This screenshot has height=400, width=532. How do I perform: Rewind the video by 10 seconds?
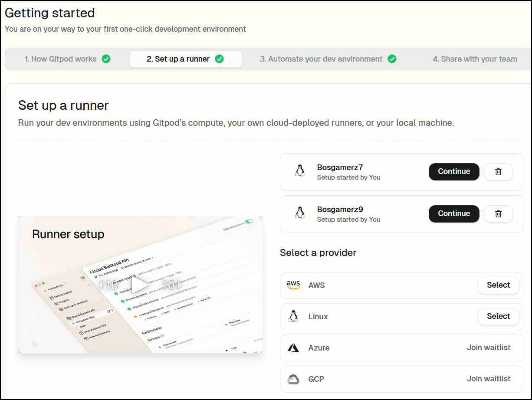click(109, 285)
